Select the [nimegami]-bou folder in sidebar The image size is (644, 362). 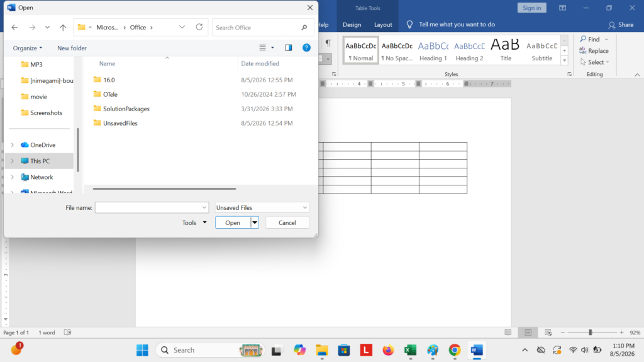point(47,80)
